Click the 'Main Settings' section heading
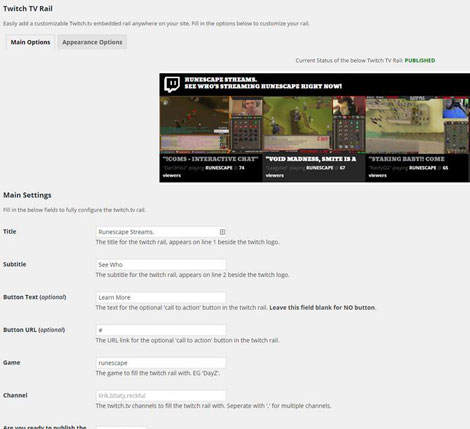This screenshot has height=429, width=470. pyautogui.click(x=27, y=195)
